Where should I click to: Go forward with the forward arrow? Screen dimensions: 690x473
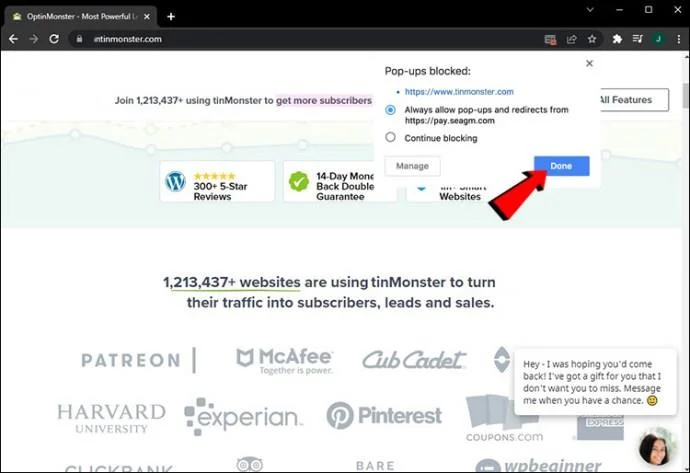tap(33, 39)
